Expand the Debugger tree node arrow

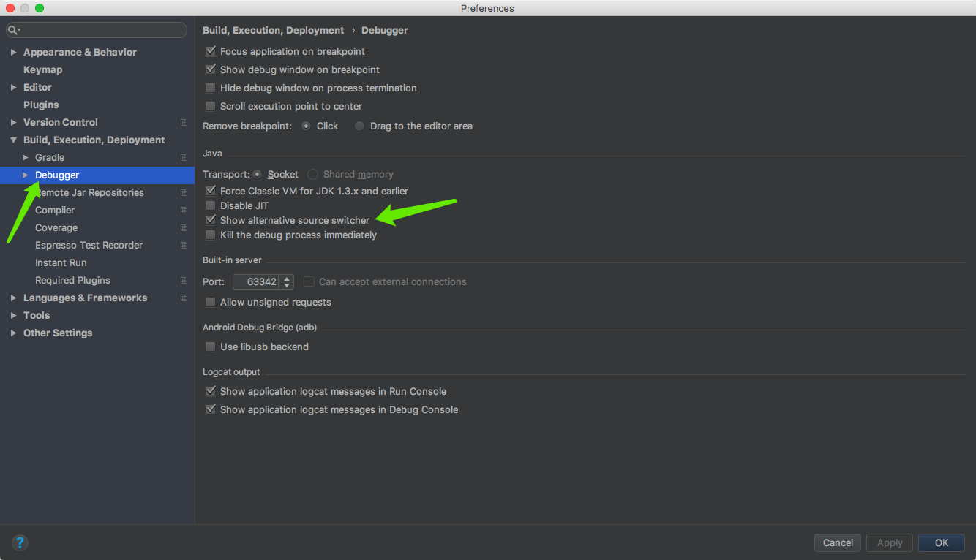[25, 175]
